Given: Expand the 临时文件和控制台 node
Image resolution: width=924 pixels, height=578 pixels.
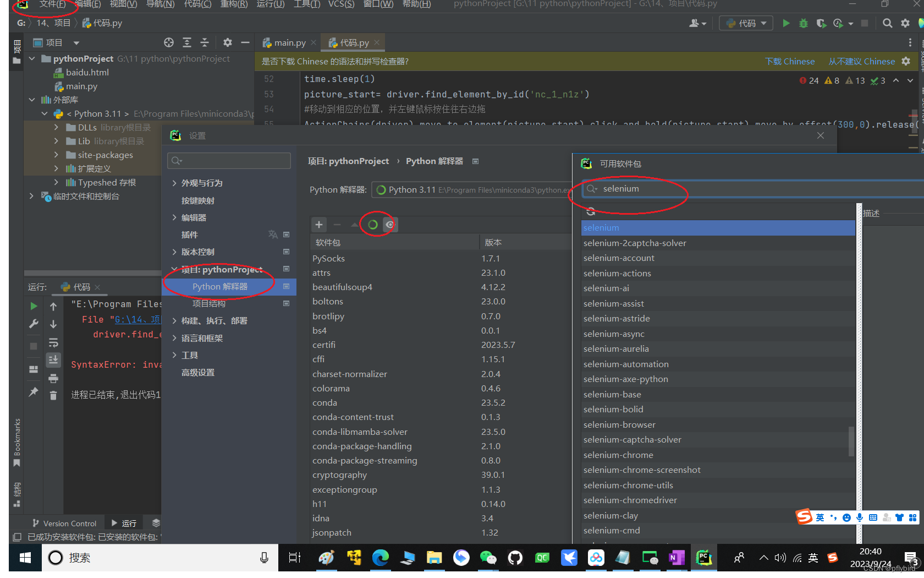Looking at the screenshot, I should point(31,196).
